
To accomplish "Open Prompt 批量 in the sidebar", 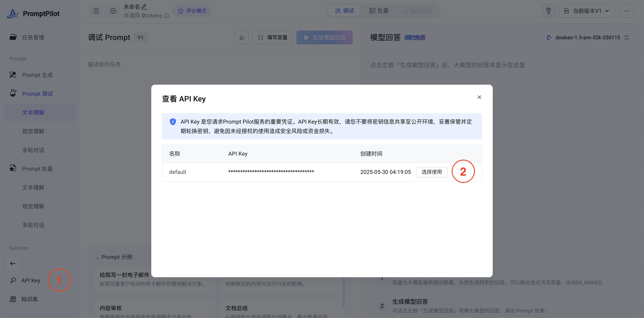I will click(x=37, y=169).
